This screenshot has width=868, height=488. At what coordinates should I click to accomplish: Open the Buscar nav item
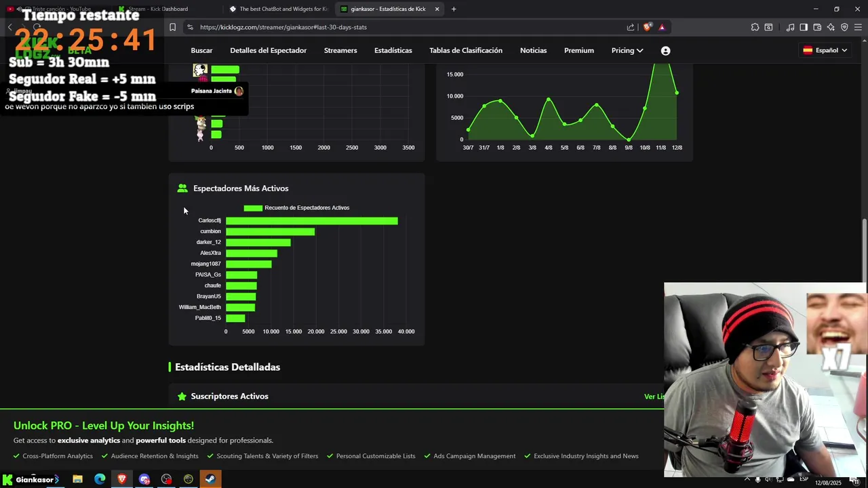(201, 51)
